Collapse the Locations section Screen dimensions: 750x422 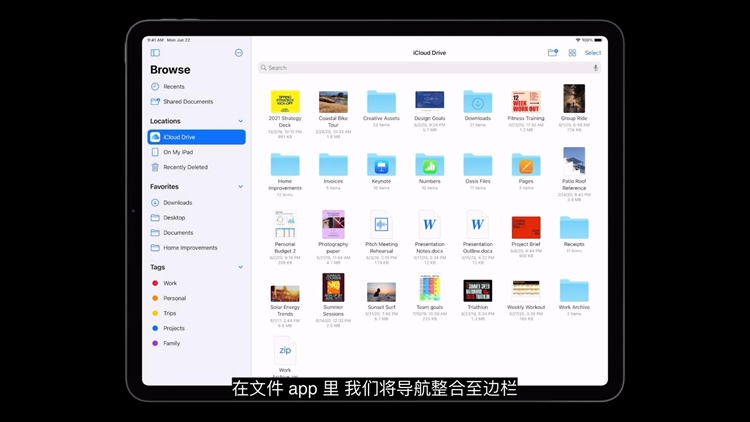point(241,121)
